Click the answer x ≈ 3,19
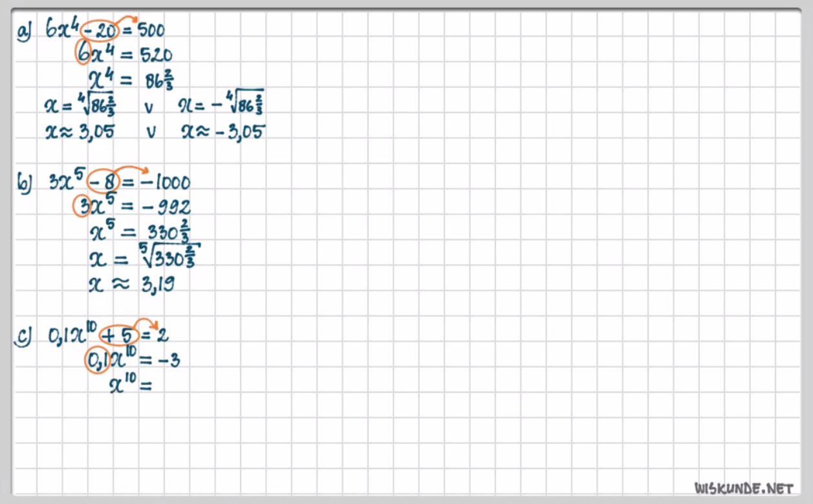 [x=131, y=284]
